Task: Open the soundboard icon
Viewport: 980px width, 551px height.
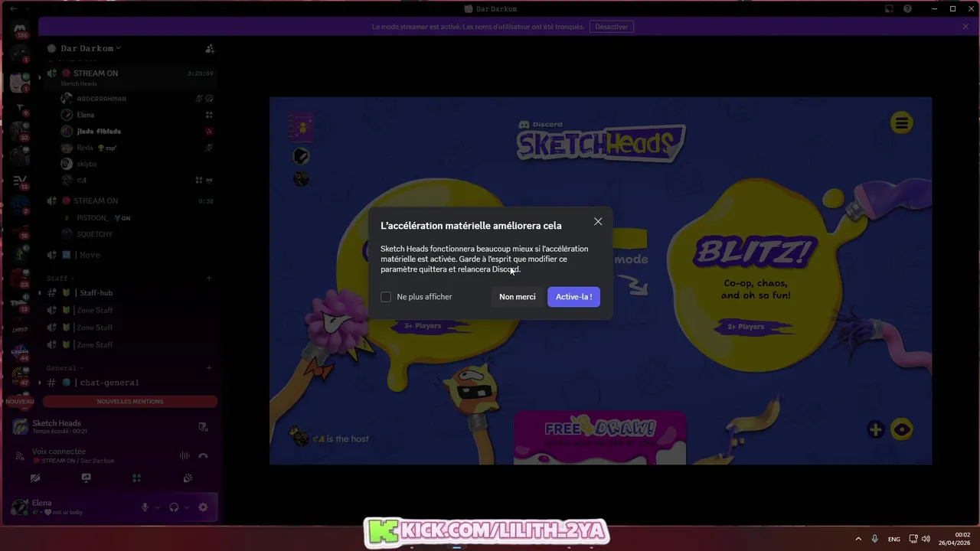Action: [188, 478]
